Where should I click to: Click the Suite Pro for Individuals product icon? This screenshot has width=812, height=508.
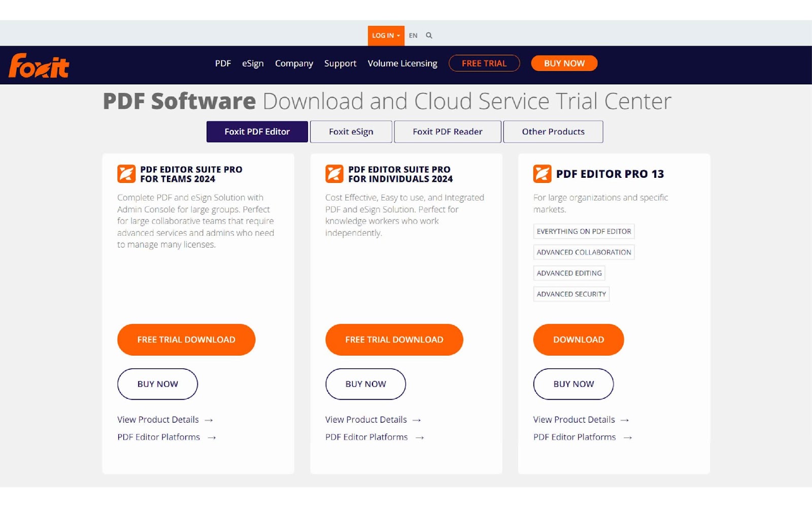coord(334,174)
